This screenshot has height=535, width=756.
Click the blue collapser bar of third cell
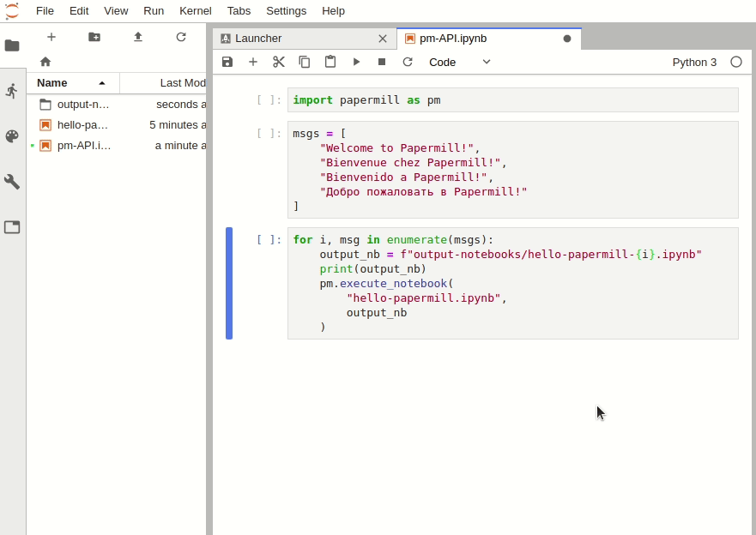(229, 283)
